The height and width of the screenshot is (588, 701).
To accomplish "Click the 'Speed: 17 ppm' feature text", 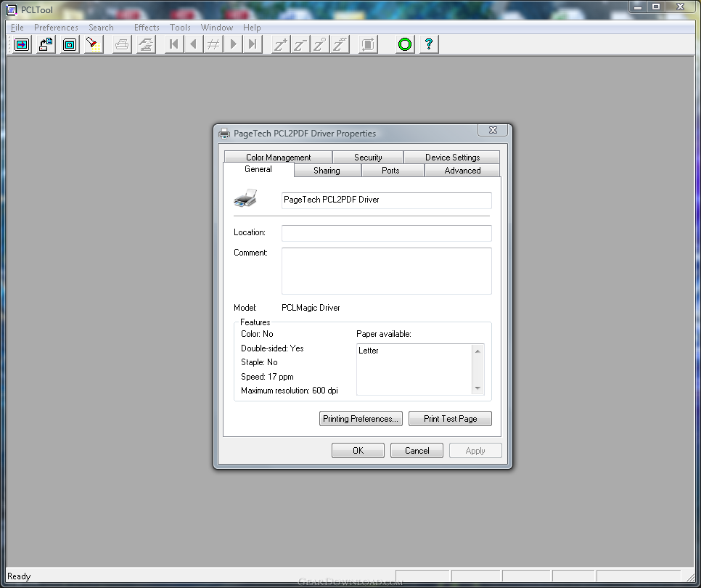I will [267, 377].
